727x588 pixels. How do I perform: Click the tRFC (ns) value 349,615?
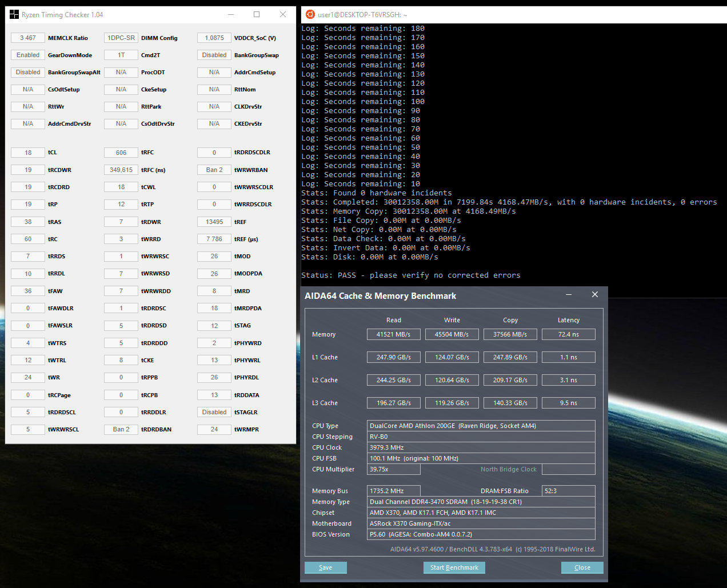point(121,170)
